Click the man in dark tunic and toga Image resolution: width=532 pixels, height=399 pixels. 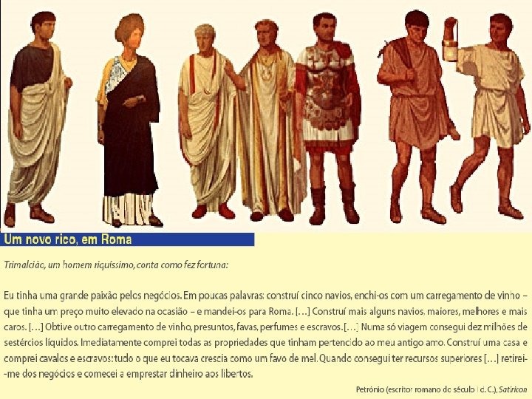[38, 119]
